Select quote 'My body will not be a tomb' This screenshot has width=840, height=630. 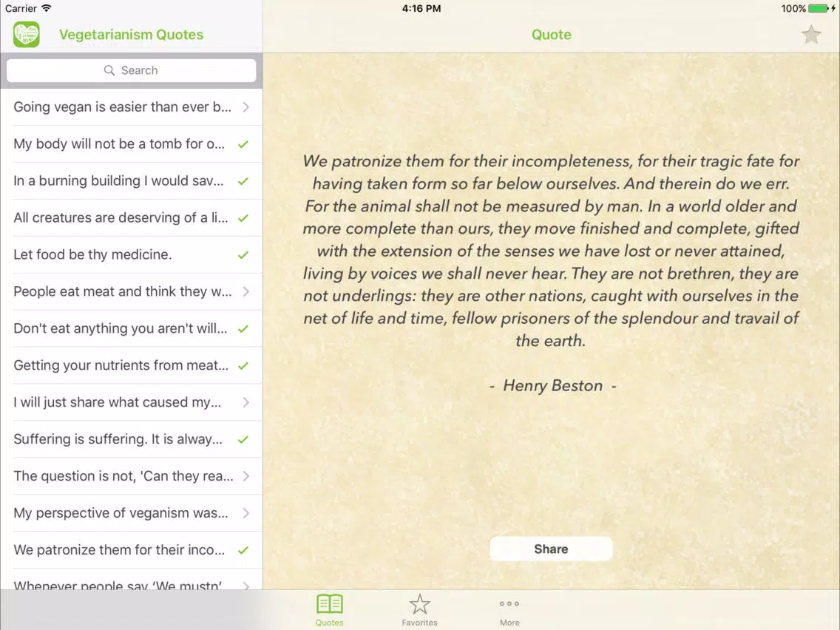[132, 144]
